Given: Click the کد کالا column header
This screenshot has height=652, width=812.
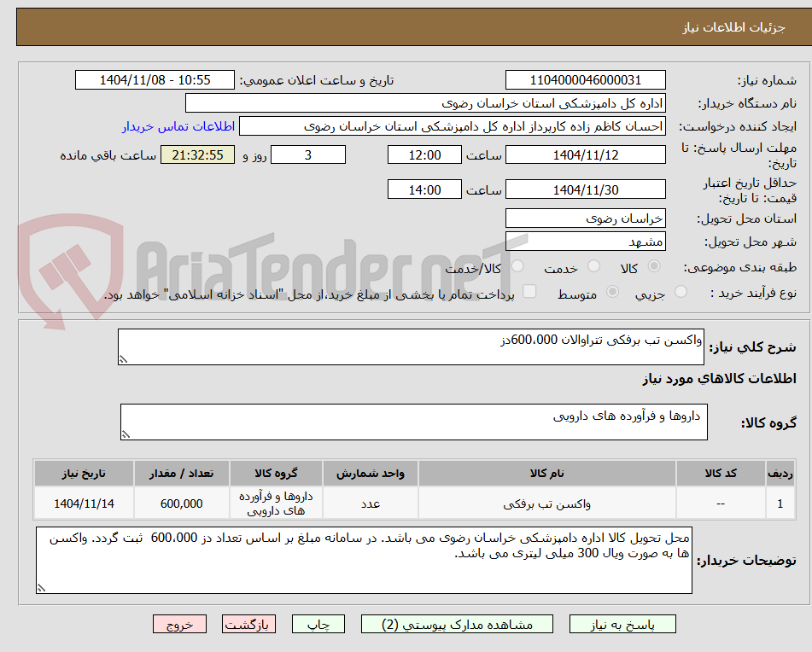Looking at the screenshot, I should tap(721, 474).
